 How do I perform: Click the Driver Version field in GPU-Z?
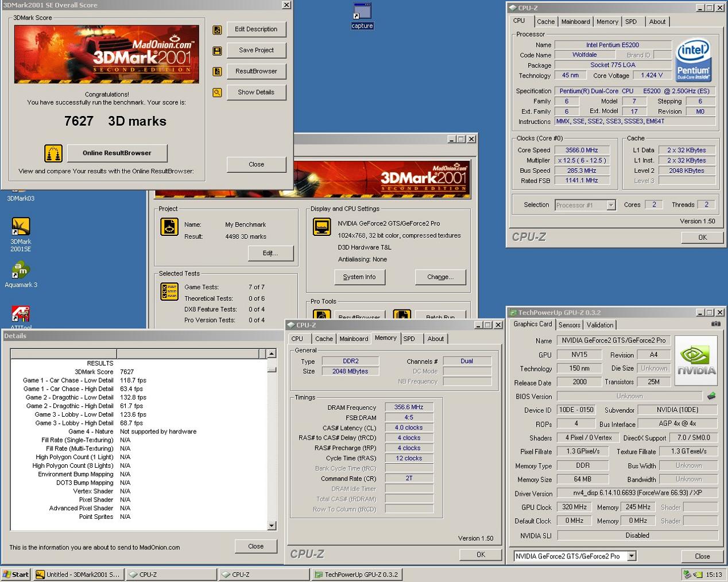click(637, 493)
